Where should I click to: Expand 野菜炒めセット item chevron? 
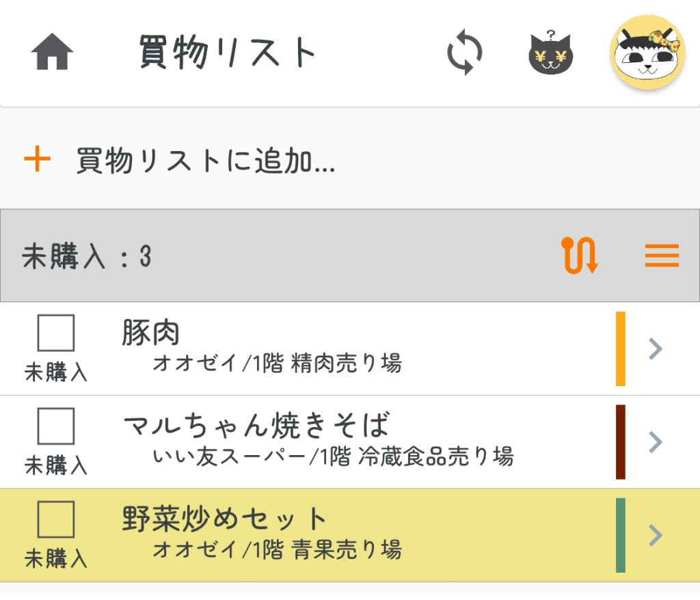coord(656,534)
